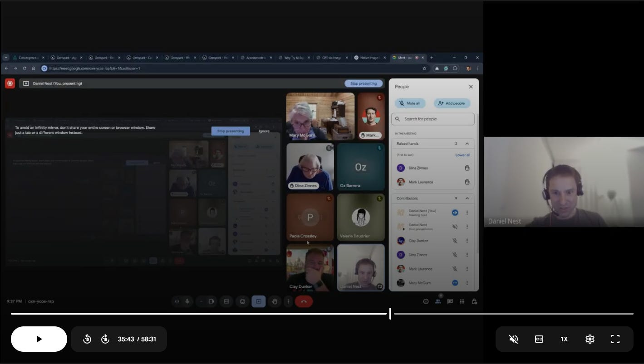The image size is (644, 364).
Task: Open more options for Daniel Nest's presentation
Action: pyautogui.click(x=467, y=227)
